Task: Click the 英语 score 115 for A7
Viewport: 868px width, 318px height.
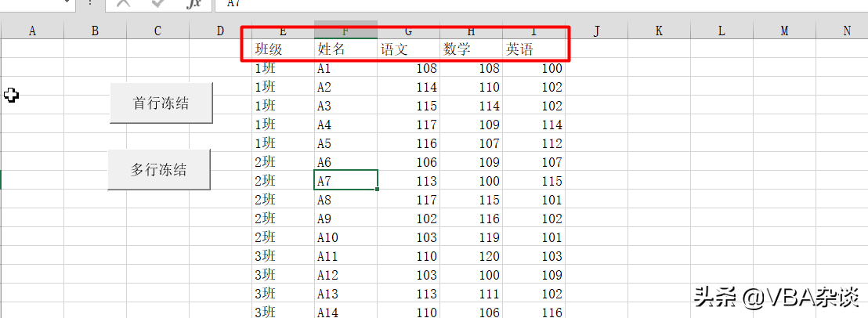Action: [533, 181]
